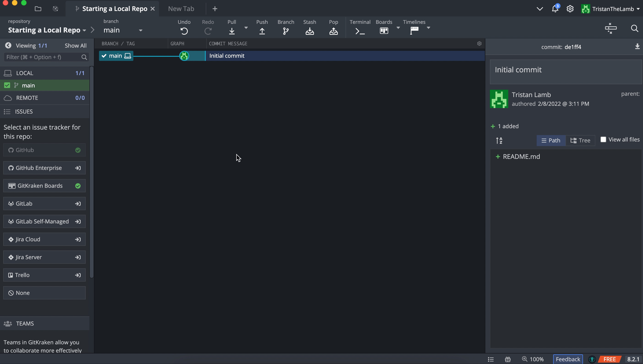Click the download icon next to commit hash
This screenshot has height=364, width=643.
637,46
